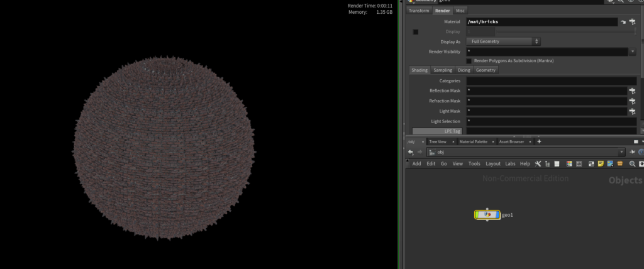Enable Render Polygons As Subdivision (Mantra)
Screen dimensions: 644x269
click(x=469, y=61)
